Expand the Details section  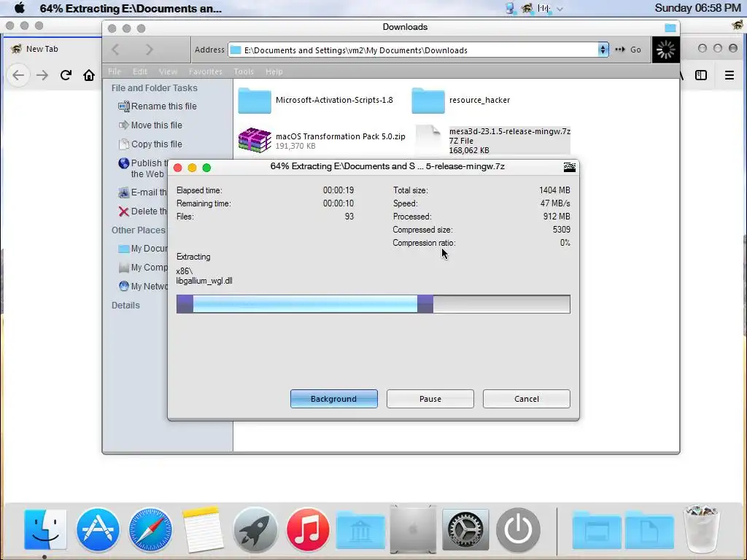[x=125, y=306]
